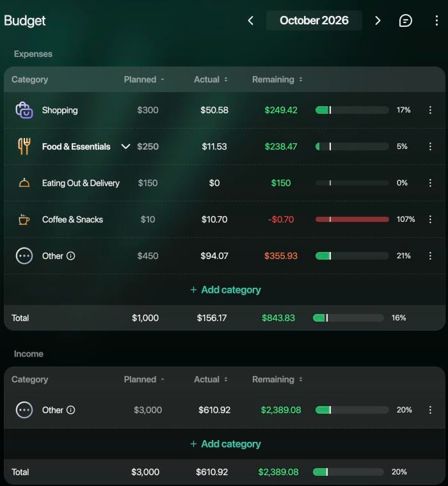
Task: Open the Budget header kebab menu
Action: click(x=436, y=20)
